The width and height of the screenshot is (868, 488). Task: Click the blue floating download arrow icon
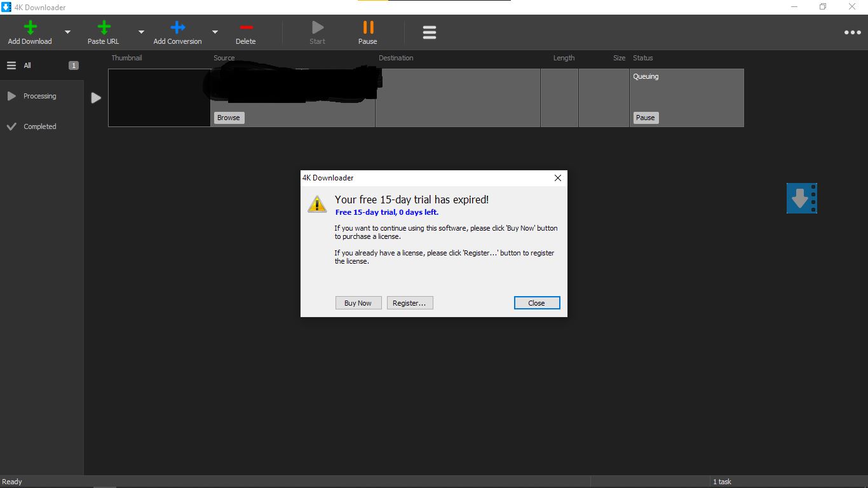click(801, 198)
